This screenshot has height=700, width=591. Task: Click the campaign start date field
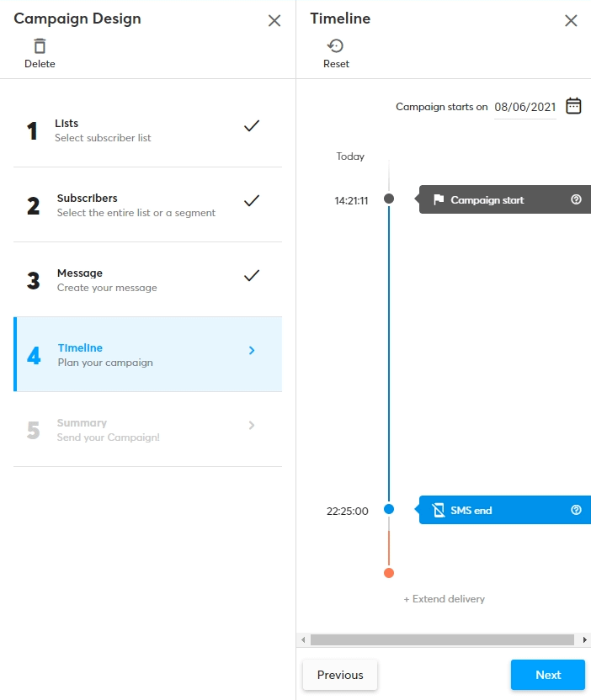[525, 107]
